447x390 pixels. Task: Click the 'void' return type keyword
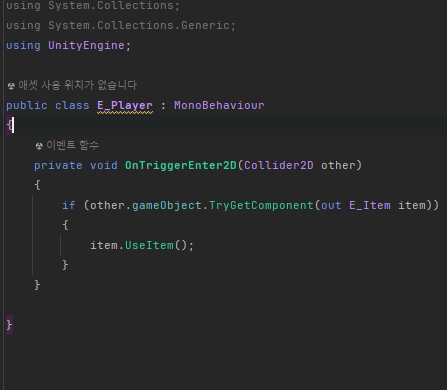[104, 166]
